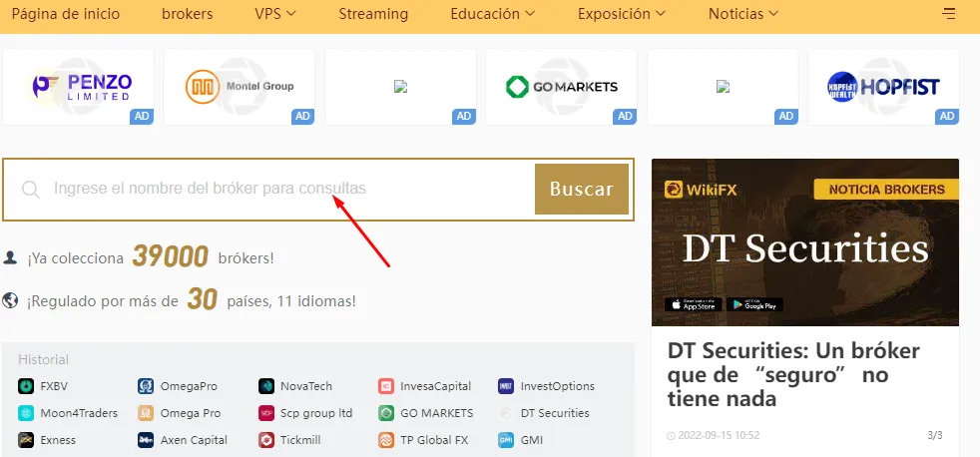Click the App Store download badge
980x457 pixels.
coord(693,304)
